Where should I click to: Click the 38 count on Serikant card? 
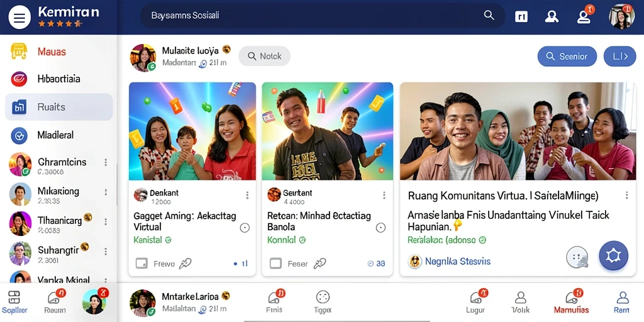tap(377, 264)
